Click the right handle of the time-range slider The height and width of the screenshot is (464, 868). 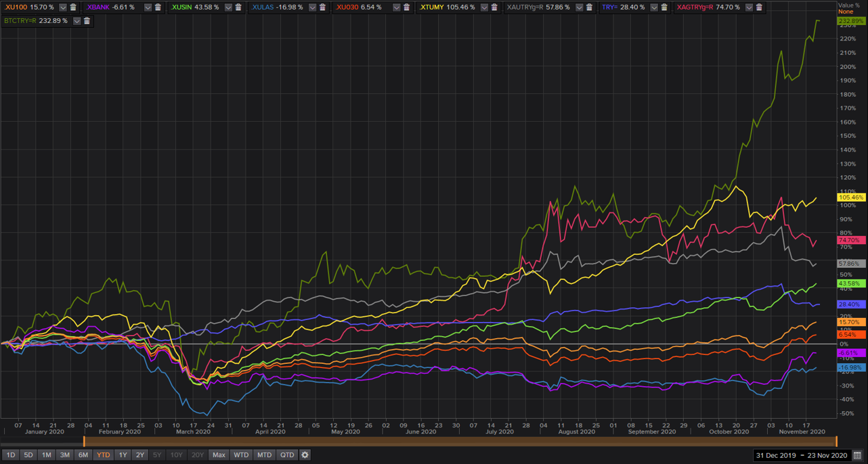[836, 441]
